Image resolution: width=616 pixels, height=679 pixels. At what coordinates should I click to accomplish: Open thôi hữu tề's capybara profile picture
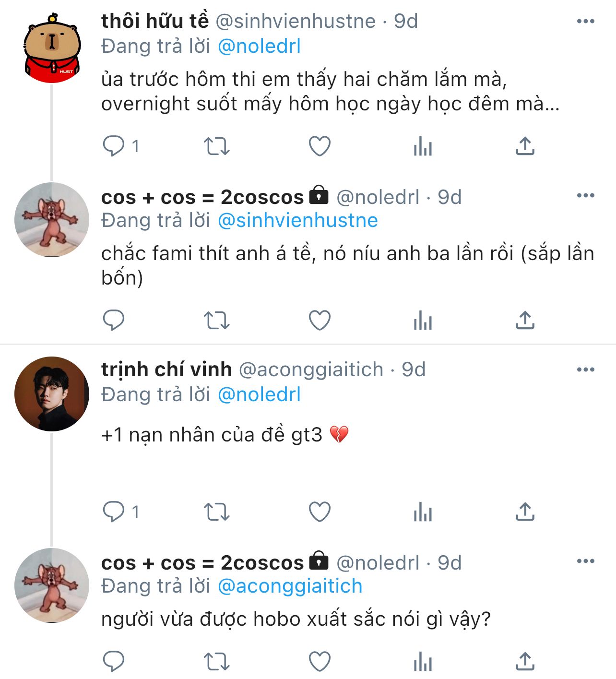pyautogui.click(x=52, y=49)
